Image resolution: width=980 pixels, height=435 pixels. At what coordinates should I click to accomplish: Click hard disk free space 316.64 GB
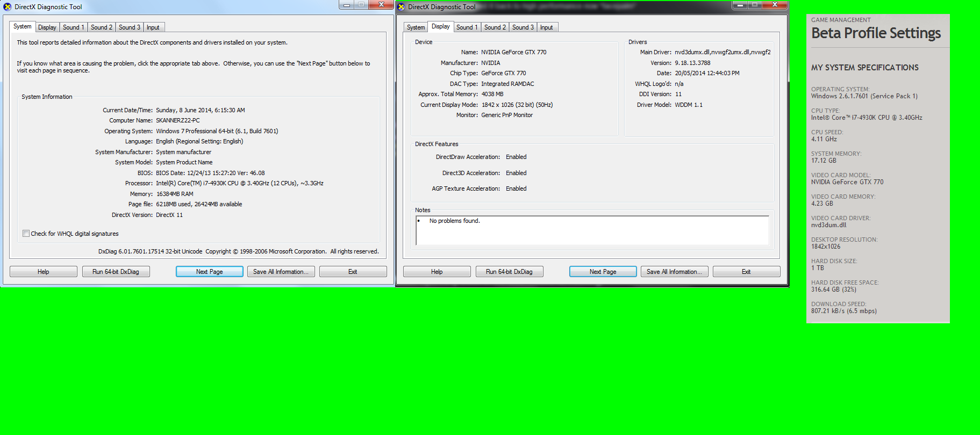click(x=833, y=289)
